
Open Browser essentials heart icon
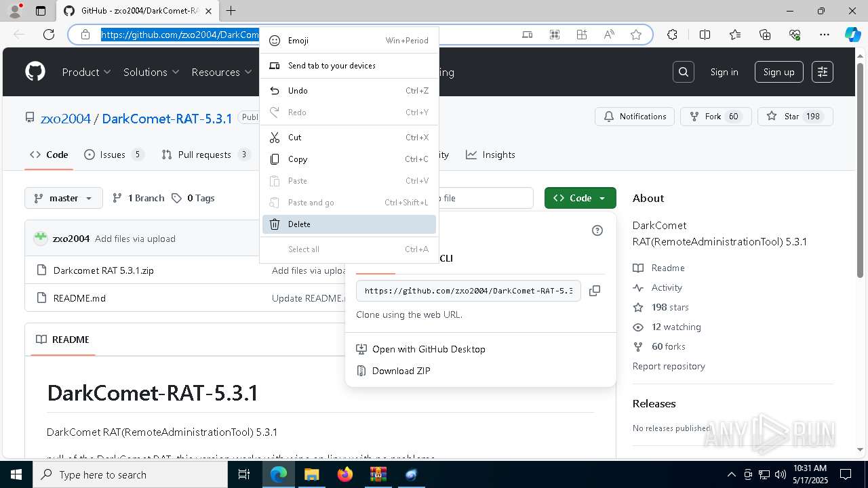click(795, 35)
